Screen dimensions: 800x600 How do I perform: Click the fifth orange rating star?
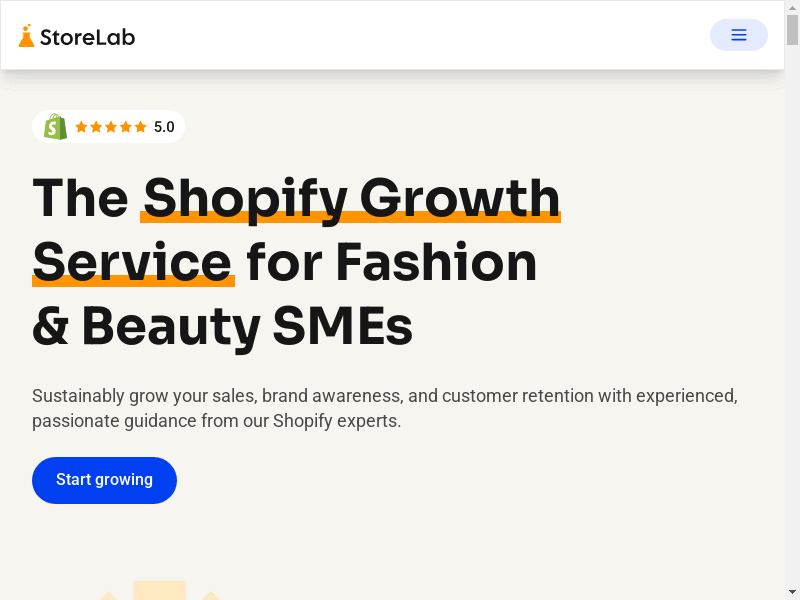(x=141, y=127)
